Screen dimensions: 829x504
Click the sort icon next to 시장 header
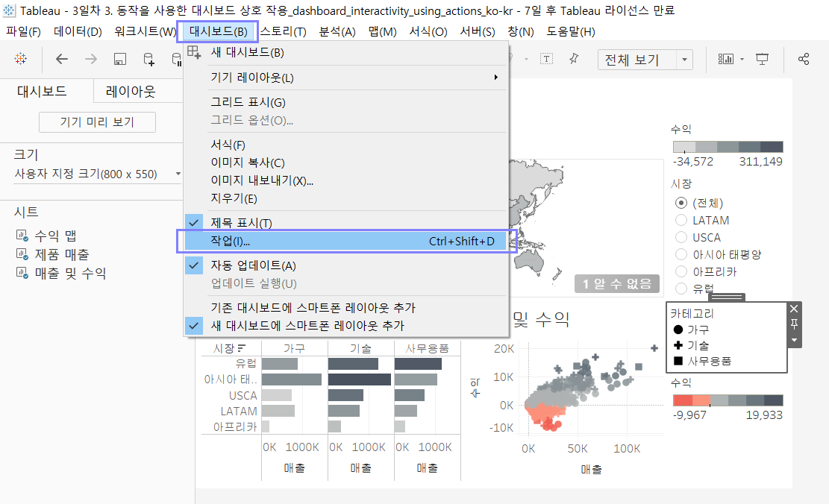[242, 348]
